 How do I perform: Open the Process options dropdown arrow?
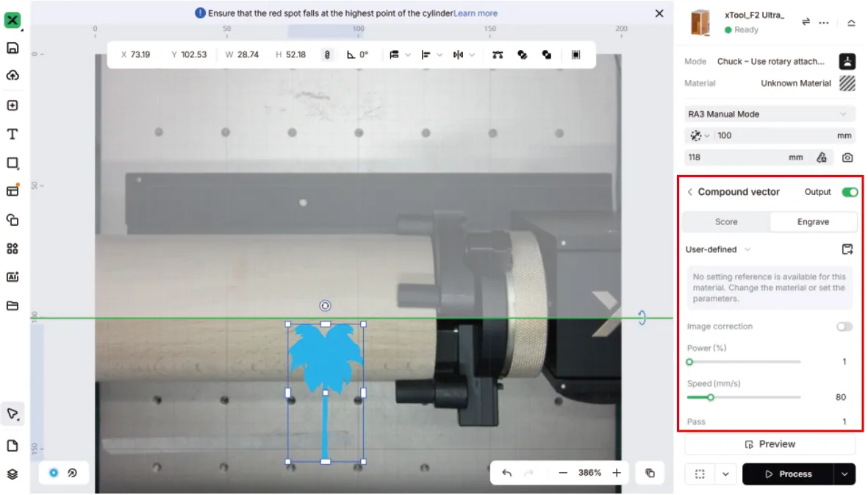click(844, 474)
